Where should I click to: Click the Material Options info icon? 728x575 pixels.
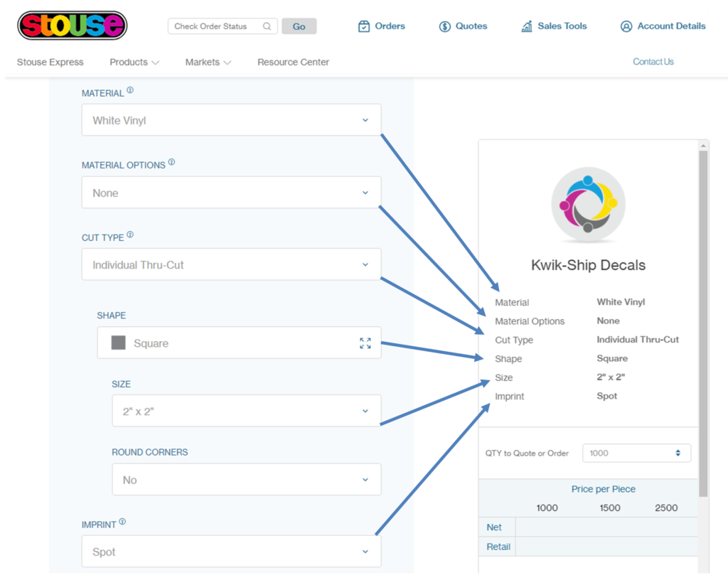click(171, 163)
